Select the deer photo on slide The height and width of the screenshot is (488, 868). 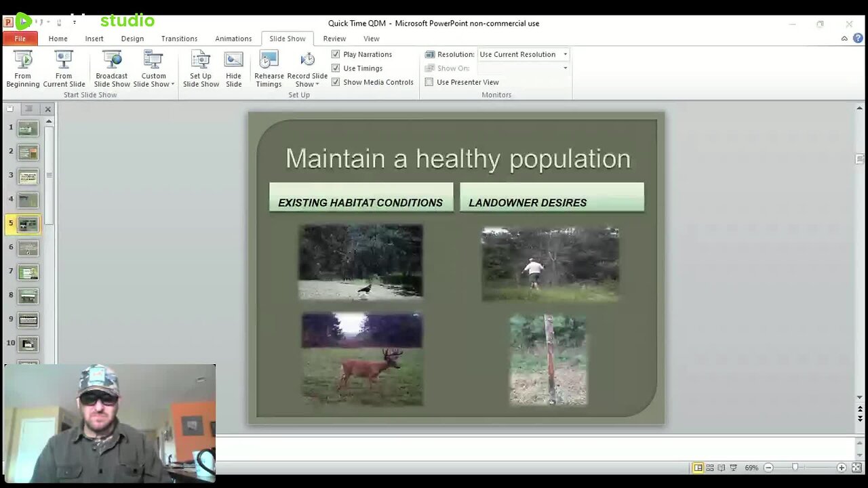(362, 359)
